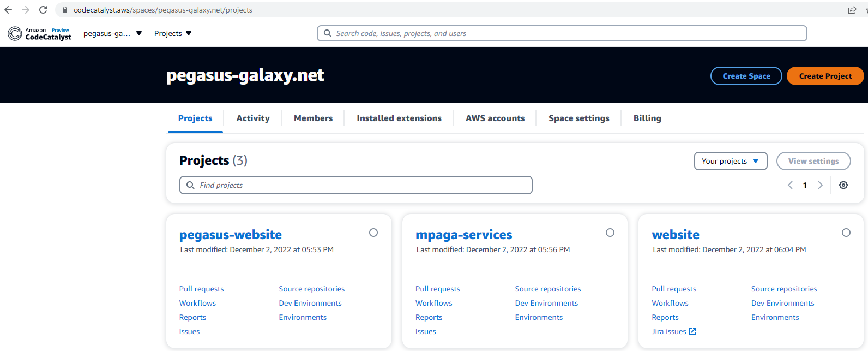Focus the global search code and issues field
Viewport: 868px width, 351px height.
pyautogui.click(x=562, y=33)
